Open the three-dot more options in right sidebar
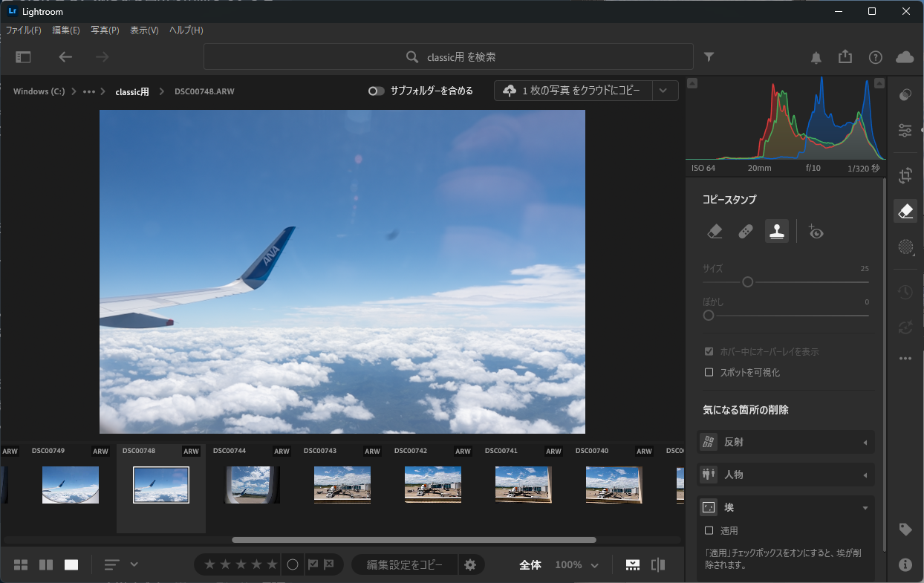 (x=905, y=358)
